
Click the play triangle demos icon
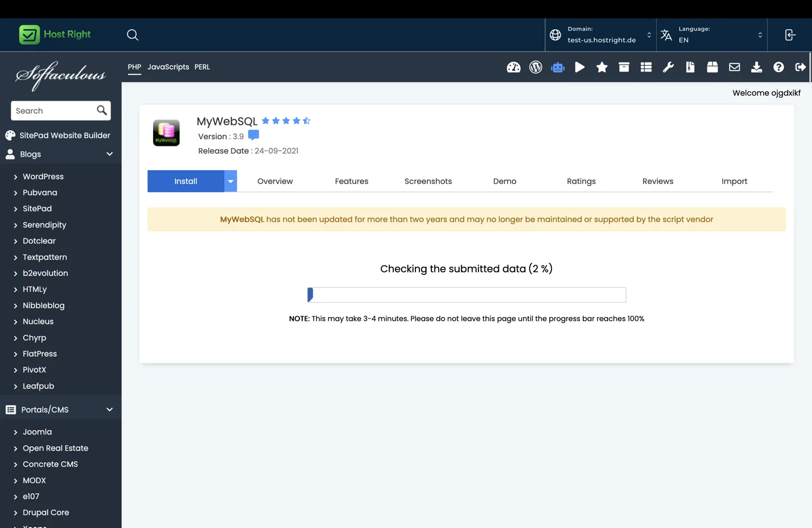[579, 67]
